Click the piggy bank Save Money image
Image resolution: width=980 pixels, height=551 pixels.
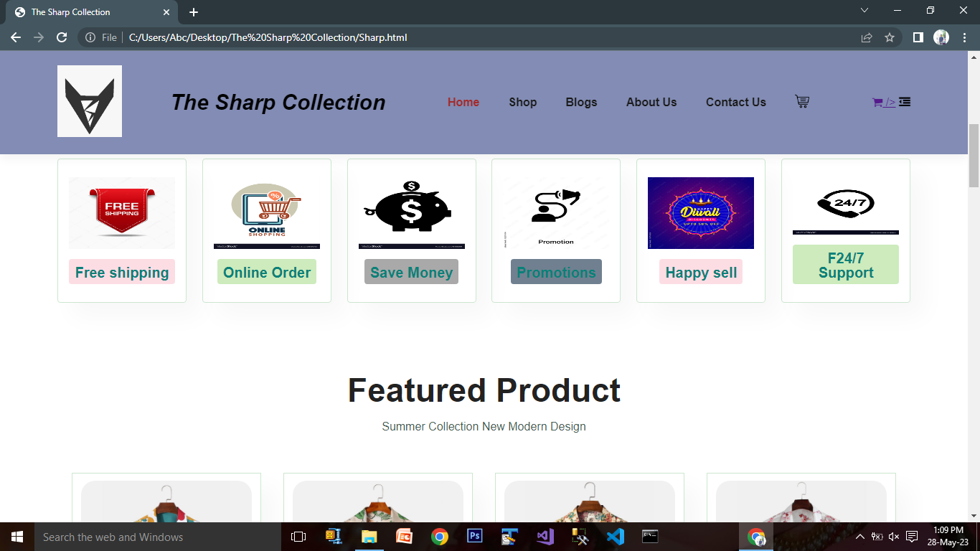click(x=412, y=213)
